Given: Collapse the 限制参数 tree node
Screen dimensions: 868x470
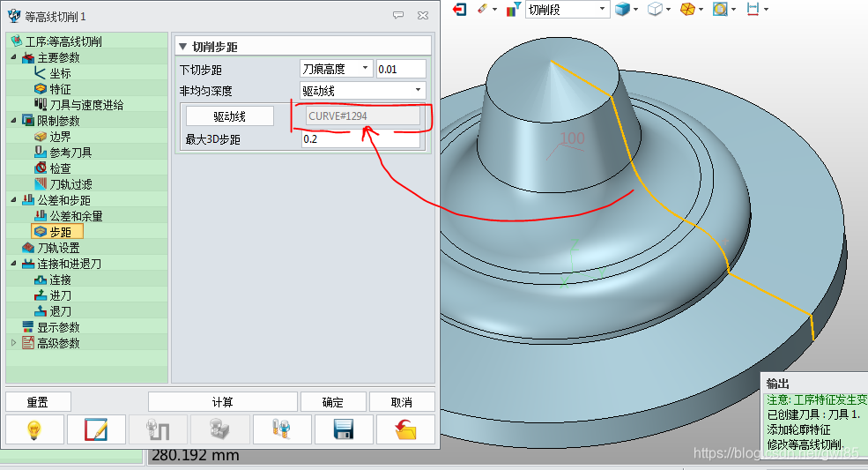Looking at the screenshot, I should (13, 121).
